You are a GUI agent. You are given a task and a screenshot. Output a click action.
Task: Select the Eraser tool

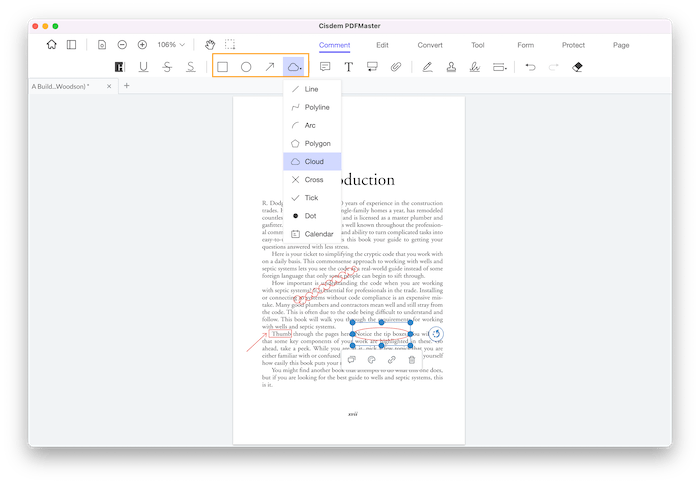577,67
